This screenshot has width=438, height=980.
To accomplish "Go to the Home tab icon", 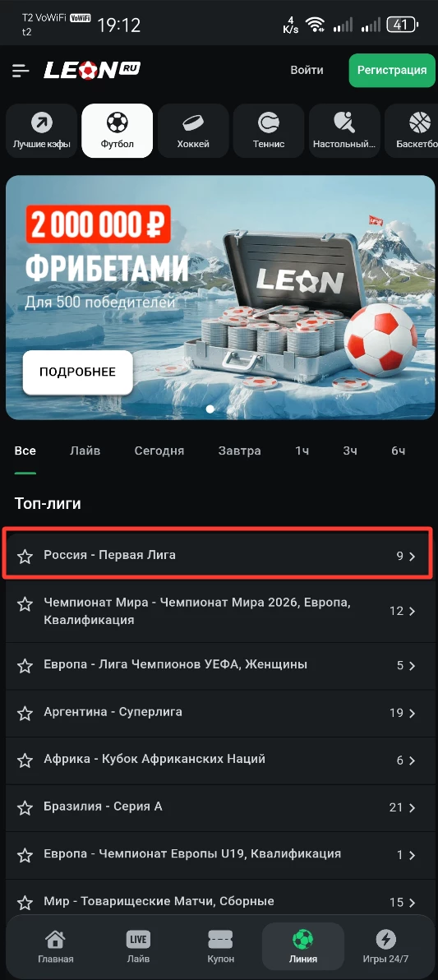I will 56,938.
